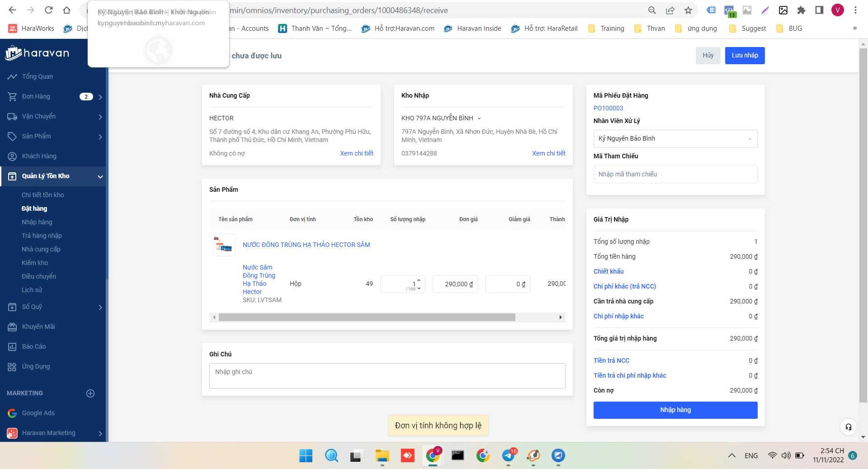This screenshot has width=868, height=469.
Task: Click the Đơn Hàng cart icon
Action: coord(12,96)
